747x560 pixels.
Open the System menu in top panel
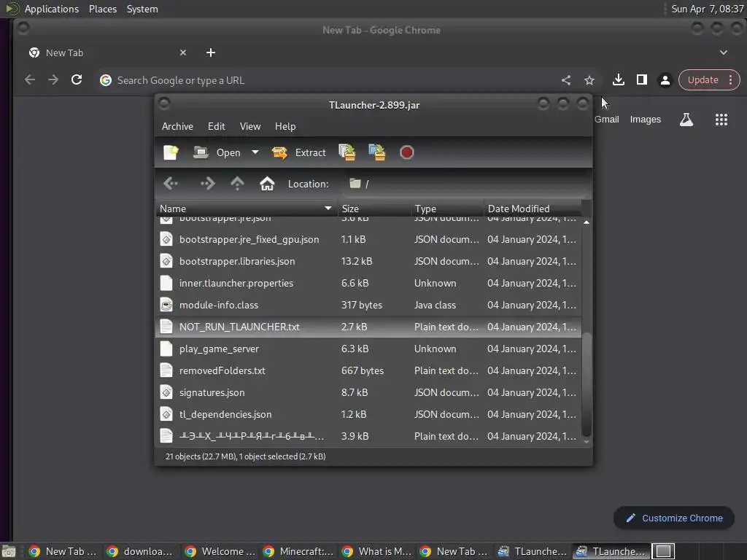pyautogui.click(x=142, y=9)
